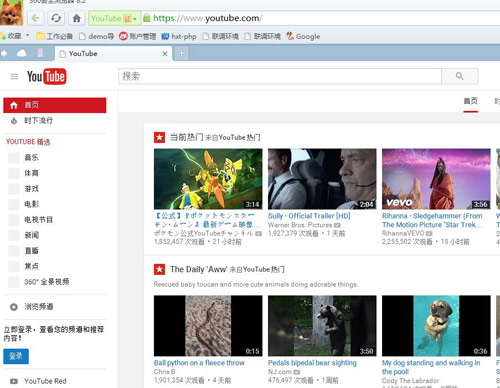Open the 账户管理 bookmark
This screenshot has height=388, width=500.
pos(138,36)
